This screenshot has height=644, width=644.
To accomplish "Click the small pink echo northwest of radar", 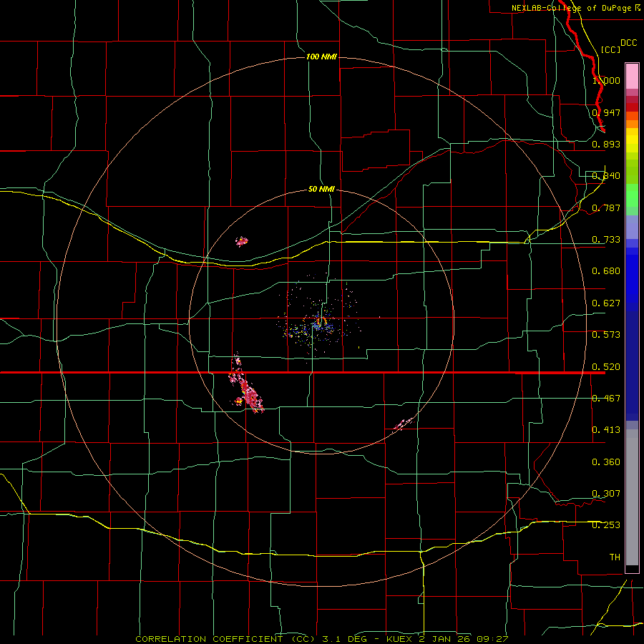I will coord(242,241).
